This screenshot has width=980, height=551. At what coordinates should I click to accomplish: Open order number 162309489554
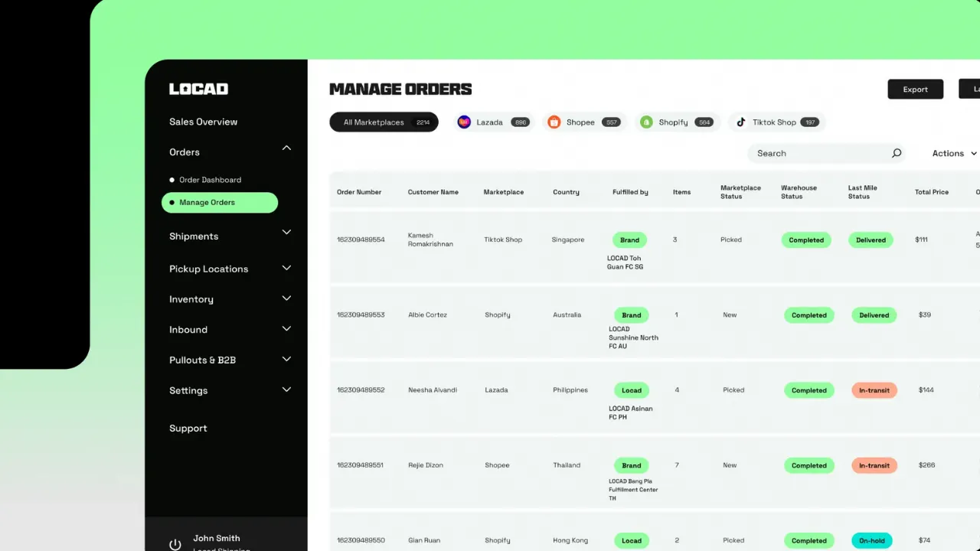coord(360,240)
